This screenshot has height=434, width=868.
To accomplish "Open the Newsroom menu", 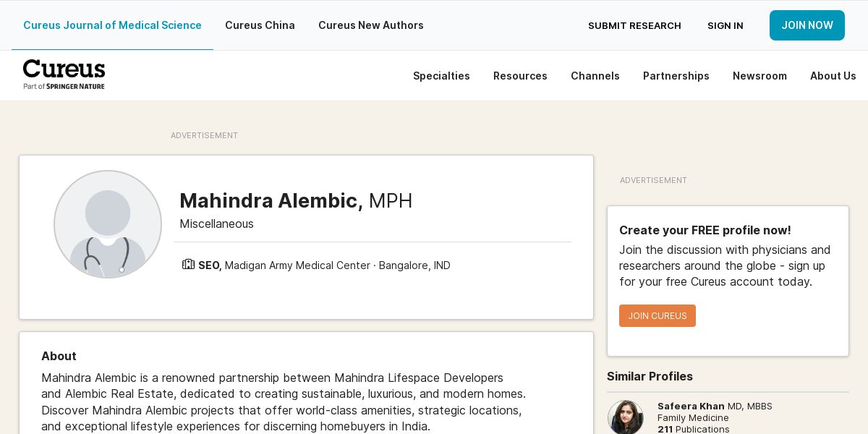I will point(759,76).
